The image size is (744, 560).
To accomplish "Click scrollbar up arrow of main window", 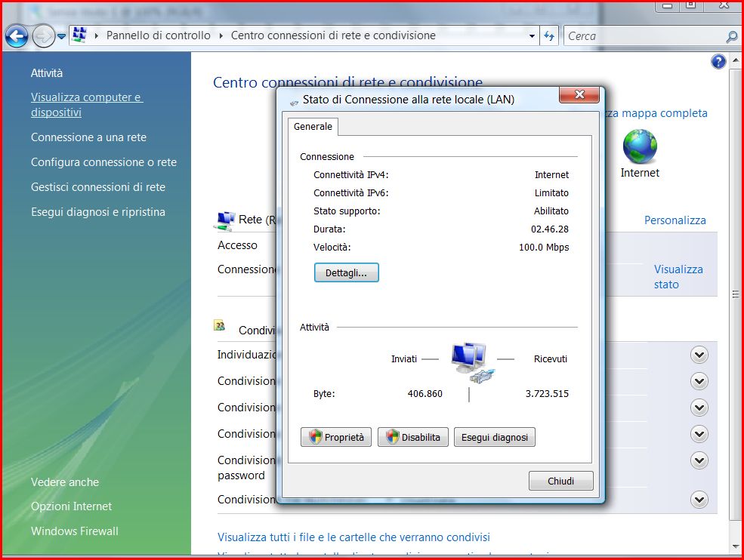I will (x=736, y=60).
